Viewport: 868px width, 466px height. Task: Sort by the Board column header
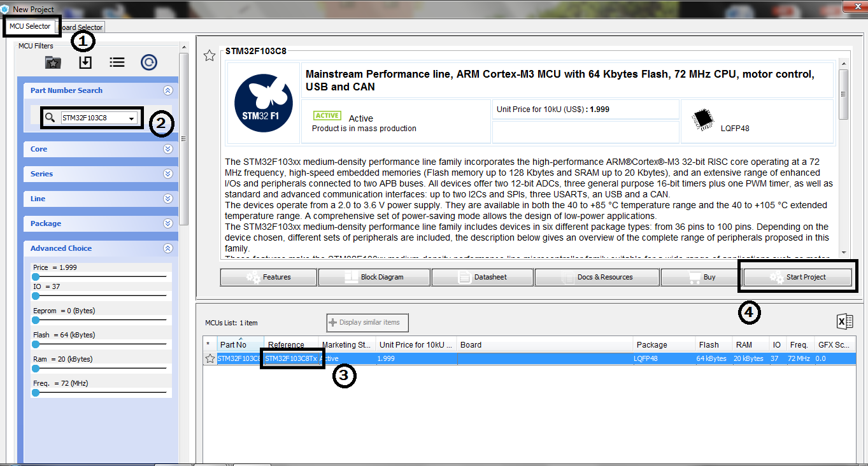coord(545,344)
